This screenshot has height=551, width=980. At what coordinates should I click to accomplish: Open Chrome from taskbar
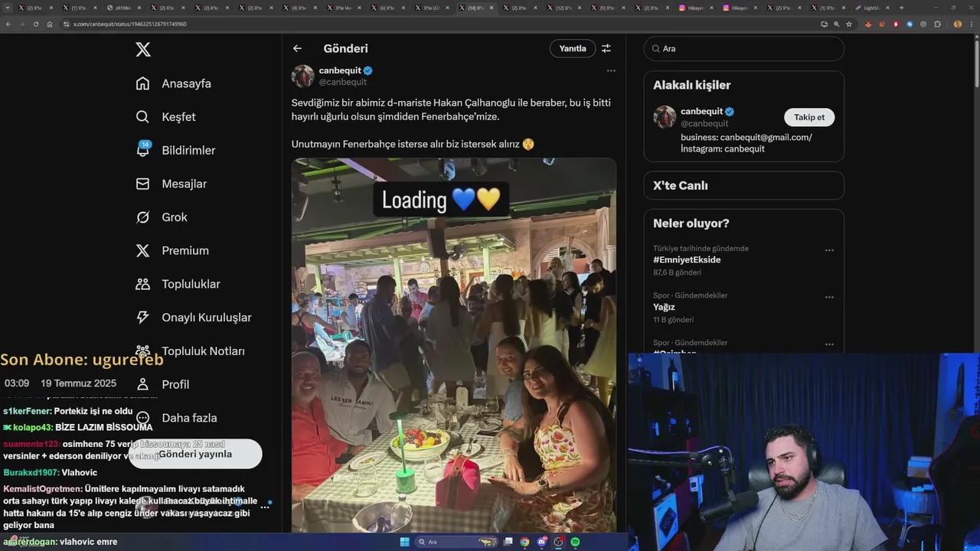[x=524, y=542]
